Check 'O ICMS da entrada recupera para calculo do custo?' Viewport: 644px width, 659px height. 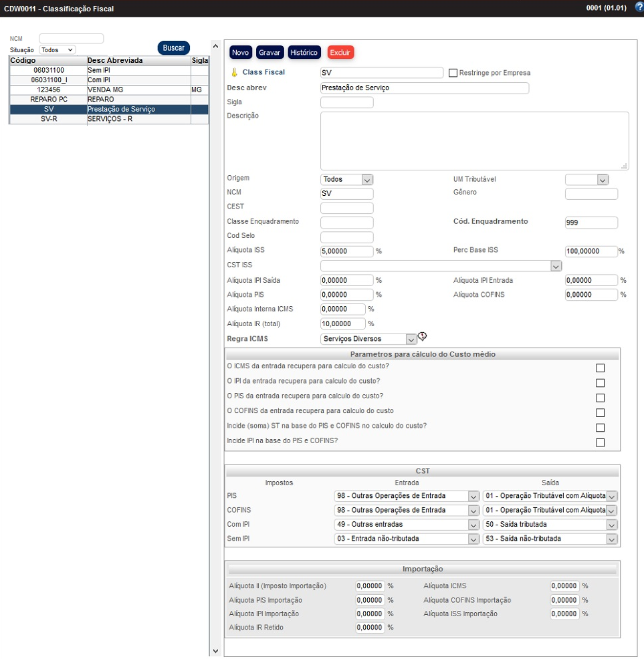pos(600,368)
